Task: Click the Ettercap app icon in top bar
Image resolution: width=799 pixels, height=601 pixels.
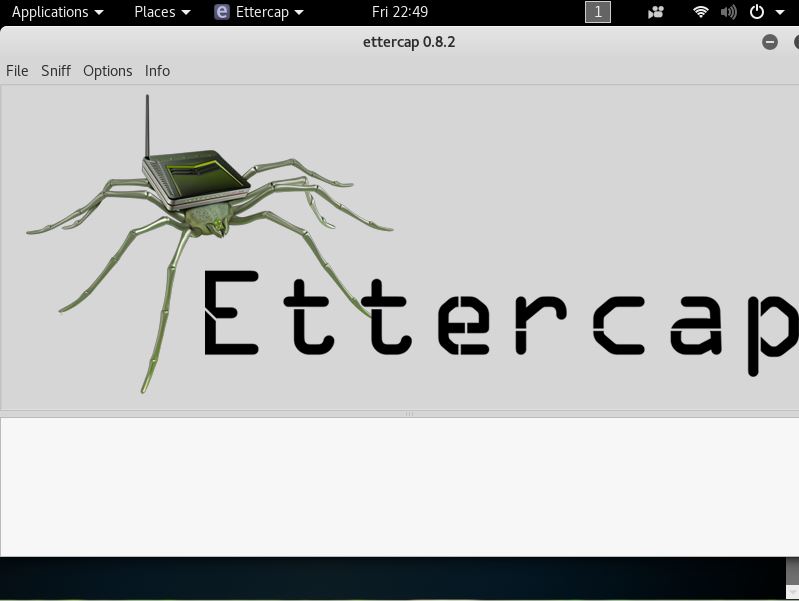Action: [x=222, y=12]
